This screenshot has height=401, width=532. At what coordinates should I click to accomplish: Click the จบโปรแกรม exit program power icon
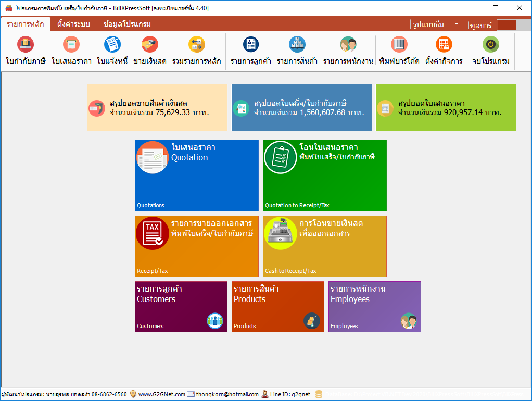coord(490,44)
